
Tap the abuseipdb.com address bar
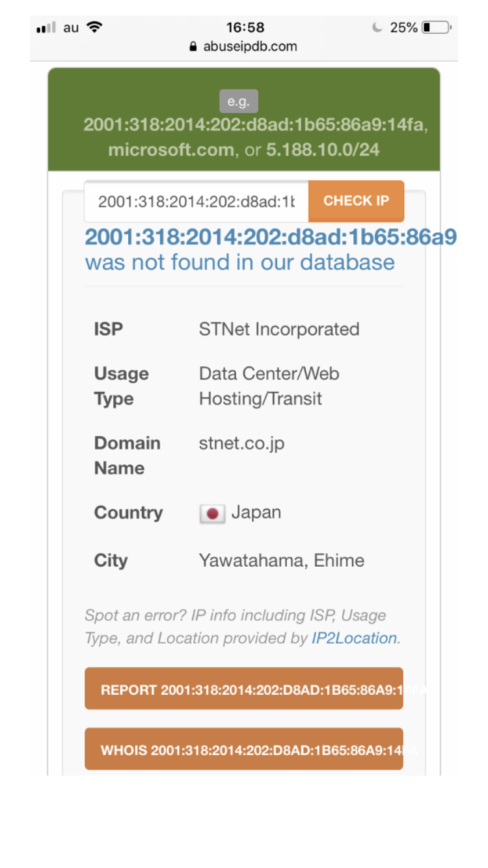[250, 47]
